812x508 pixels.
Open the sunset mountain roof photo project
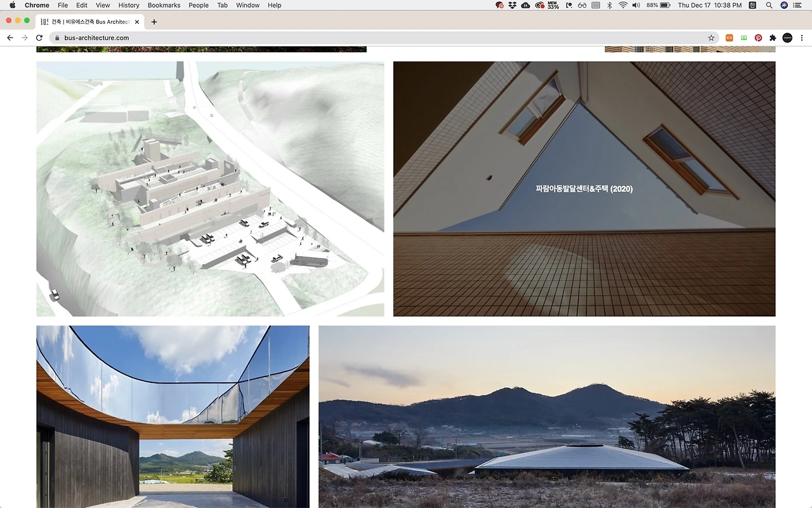coord(547,417)
